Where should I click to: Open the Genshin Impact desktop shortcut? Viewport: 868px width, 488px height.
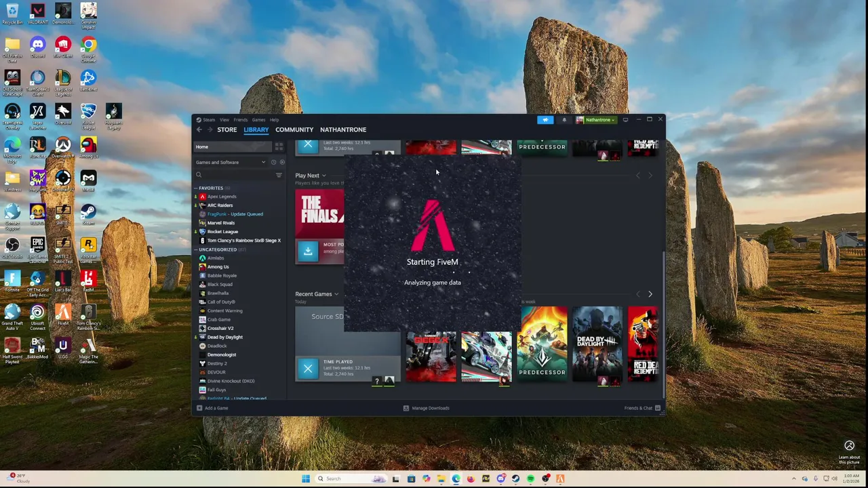88,14
